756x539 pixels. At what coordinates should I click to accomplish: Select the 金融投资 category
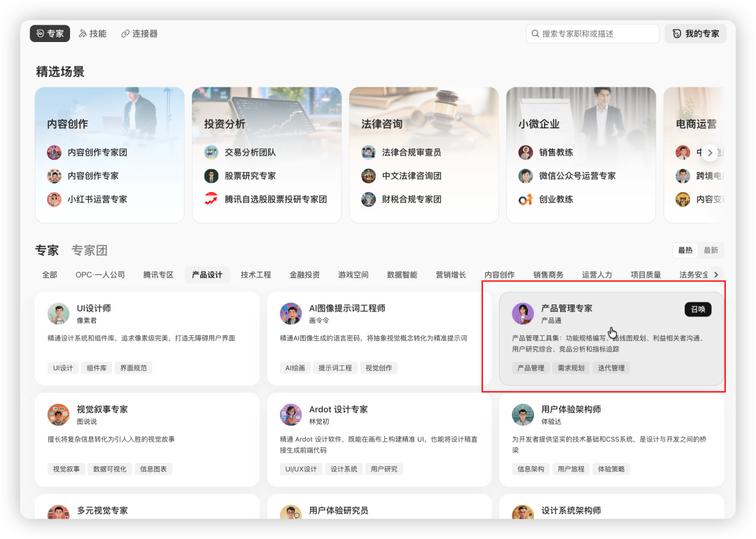[x=304, y=275]
